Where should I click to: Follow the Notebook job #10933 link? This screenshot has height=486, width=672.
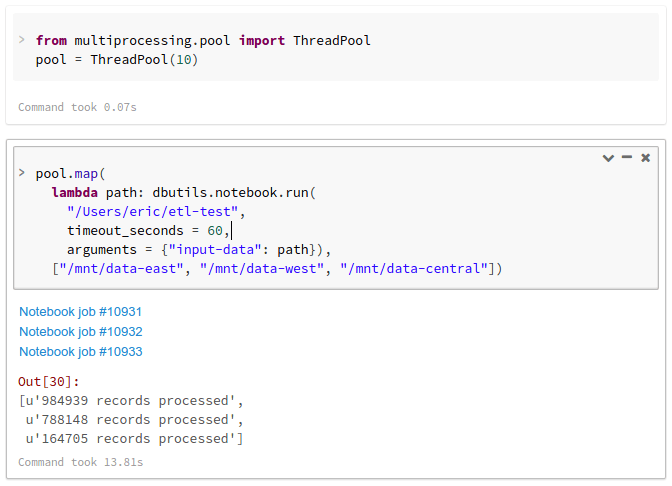point(81,352)
